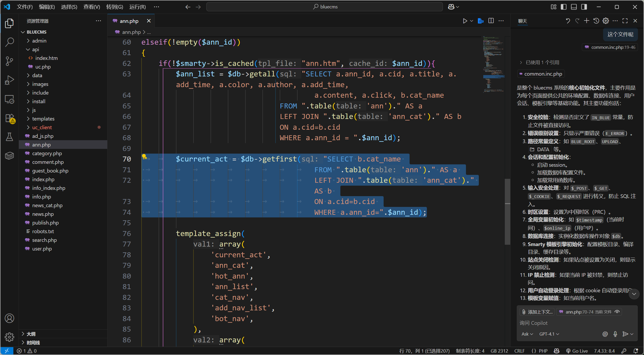The height and width of the screenshot is (355, 644).
Task: Open Source Control view
Action: 9,61
